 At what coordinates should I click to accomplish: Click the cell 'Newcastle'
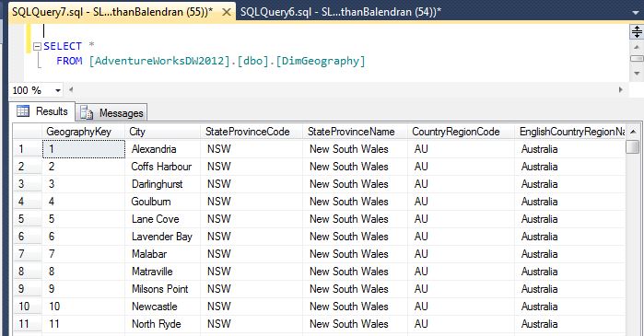click(x=162, y=307)
